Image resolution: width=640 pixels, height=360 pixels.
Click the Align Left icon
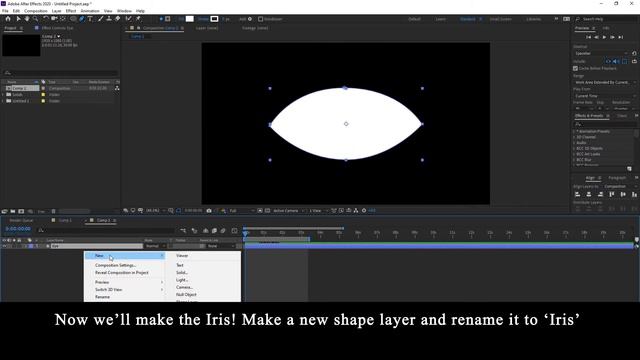tap(578, 194)
